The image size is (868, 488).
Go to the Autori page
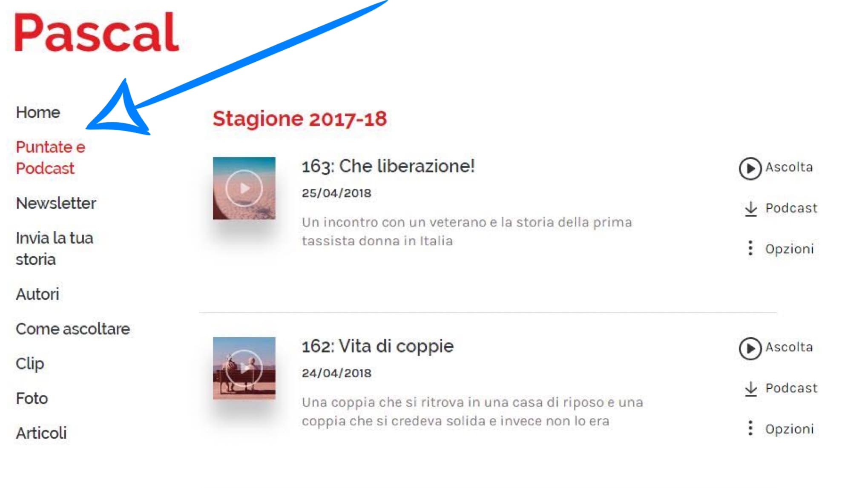coord(37,294)
